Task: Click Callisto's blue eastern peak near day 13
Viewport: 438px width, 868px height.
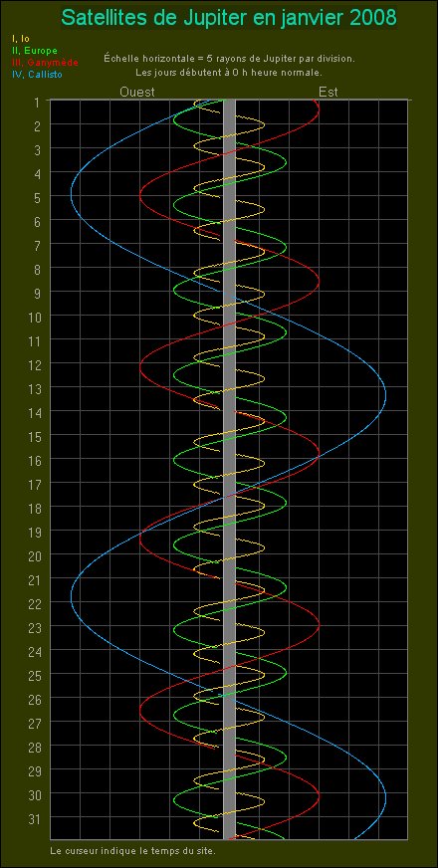Action: (x=385, y=396)
